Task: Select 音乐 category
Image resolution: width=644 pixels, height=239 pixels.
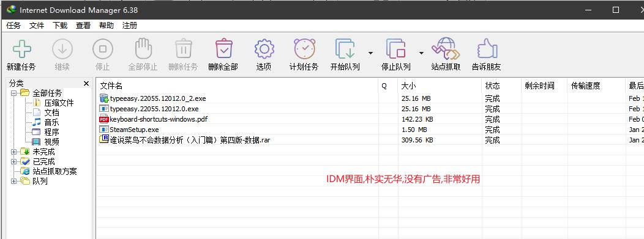Action: [x=52, y=123]
